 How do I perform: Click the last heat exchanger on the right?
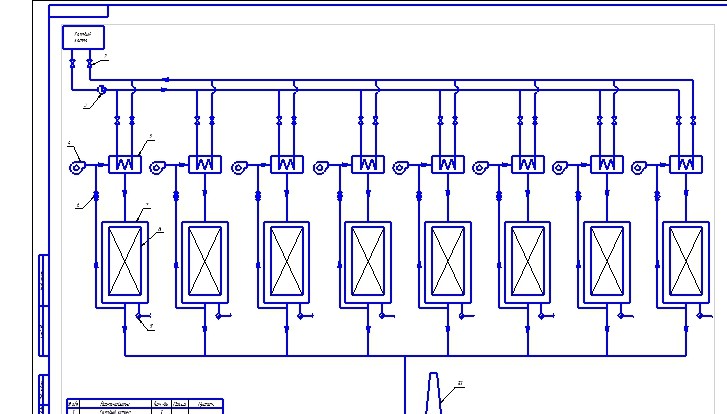(x=685, y=162)
